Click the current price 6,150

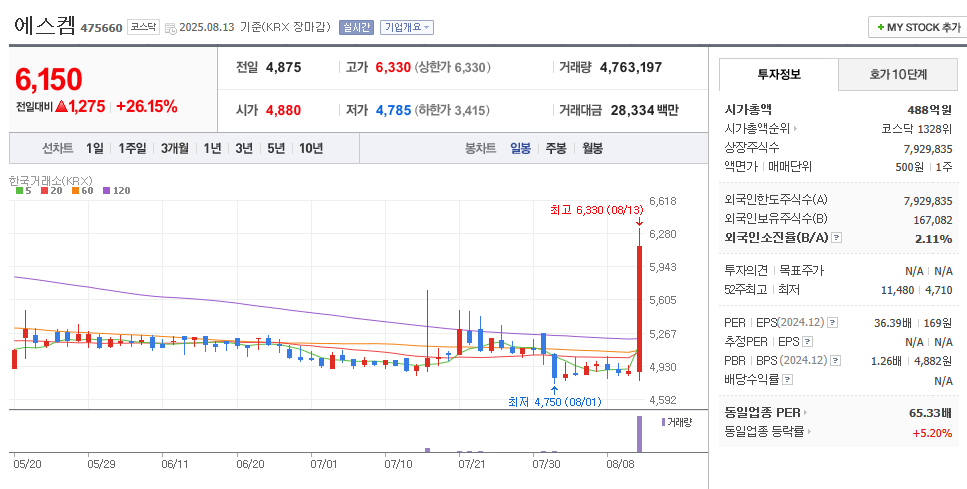point(49,80)
